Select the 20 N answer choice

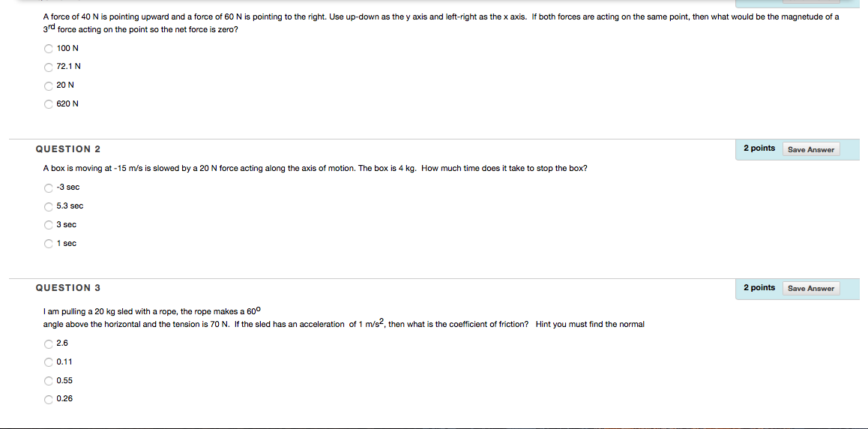49,85
